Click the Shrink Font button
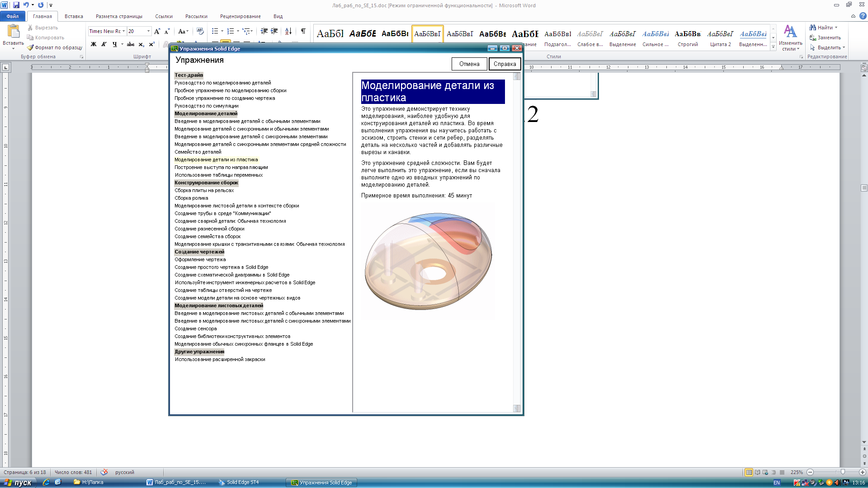Image resolution: width=868 pixels, height=488 pixels. (167, 31)
